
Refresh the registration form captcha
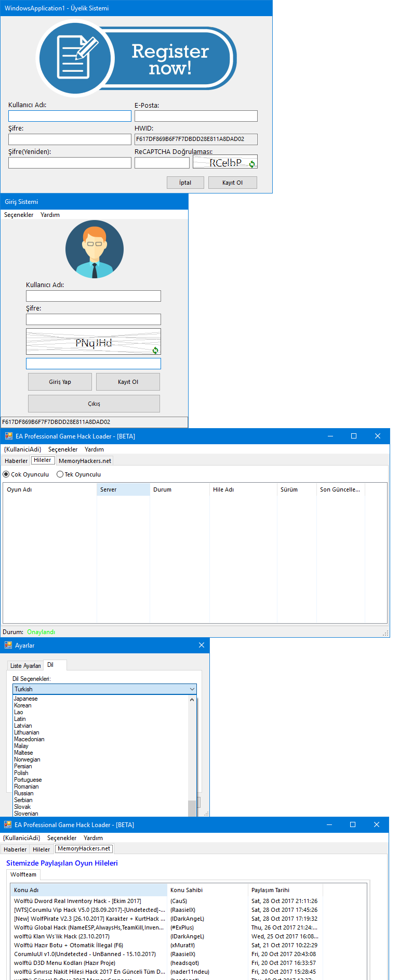pos(252,164)
